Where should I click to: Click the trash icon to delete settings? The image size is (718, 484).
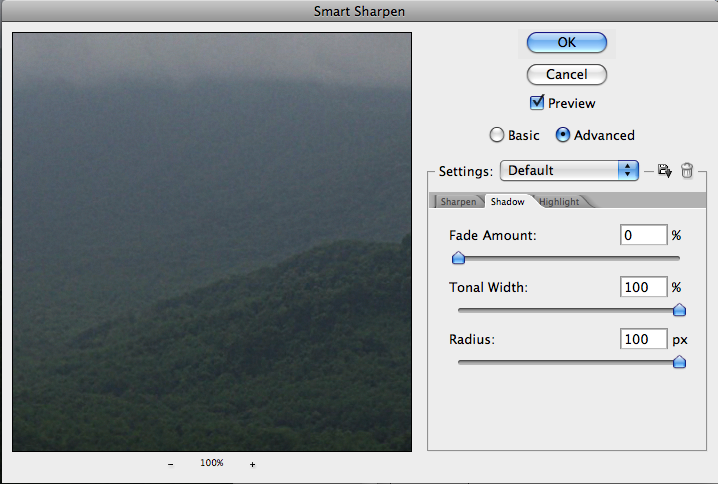(687, 171)
